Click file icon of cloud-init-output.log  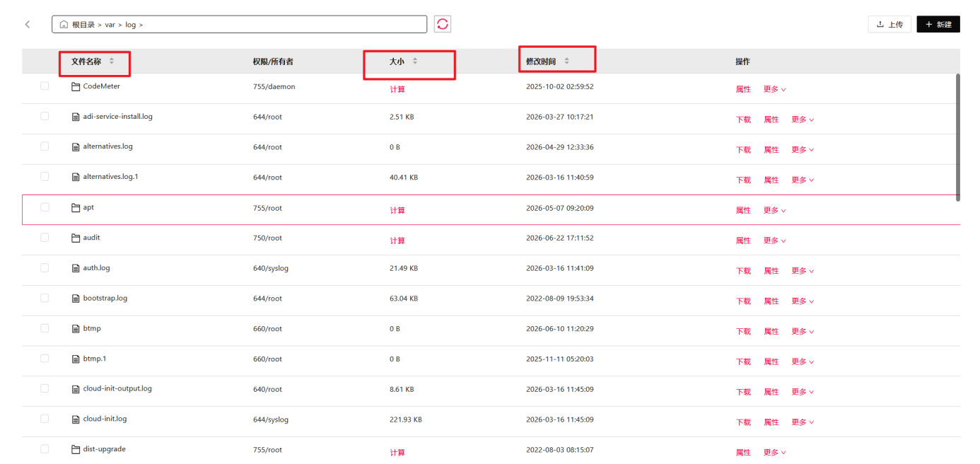click(x=76, y=389)
